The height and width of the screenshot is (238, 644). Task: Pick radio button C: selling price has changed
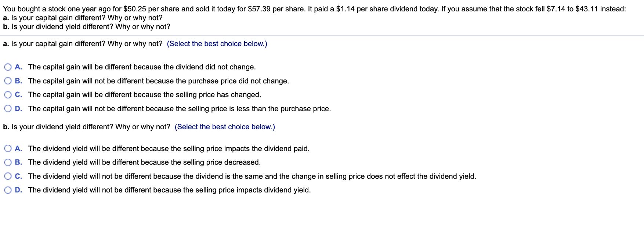[x=8, y=95]
